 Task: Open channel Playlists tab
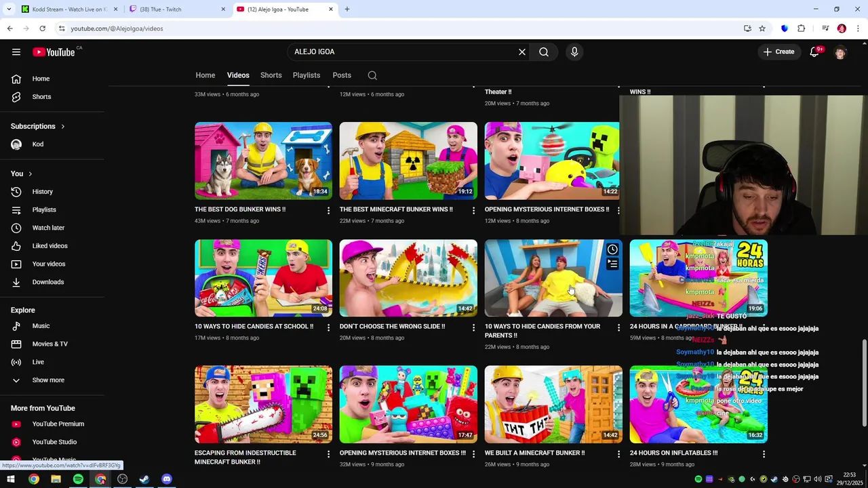pos(307,75)
